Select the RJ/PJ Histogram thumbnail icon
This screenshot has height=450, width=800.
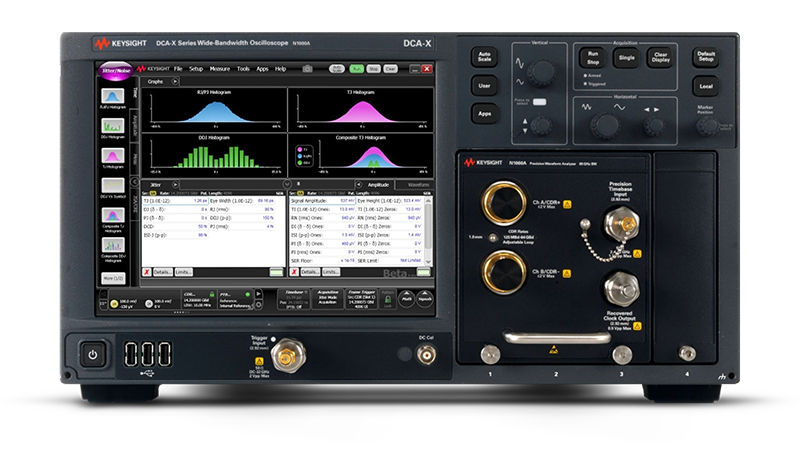pyautogui.click(x=112, y=96)
